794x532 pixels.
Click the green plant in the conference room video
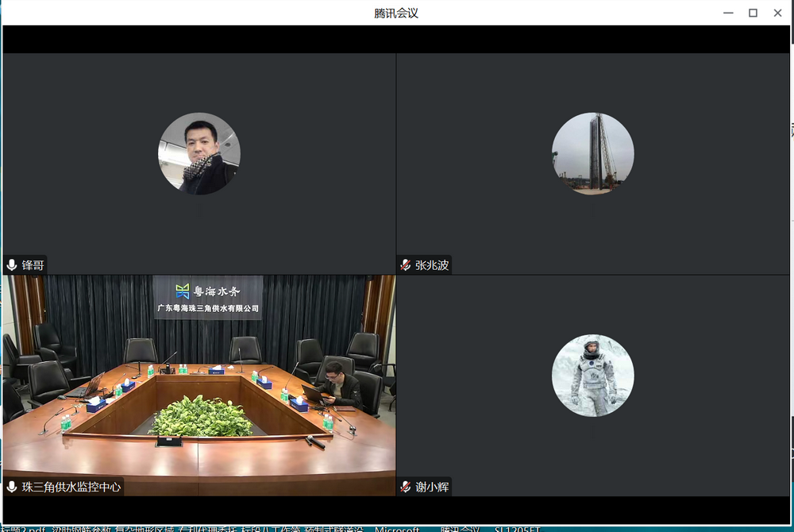201,416
